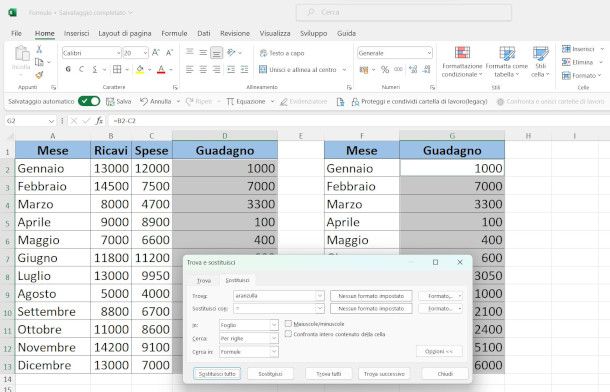This screenshot has height=392, width=610.
Task: Open the 'In: Foglio' dropdown
Action: [274, 325]
